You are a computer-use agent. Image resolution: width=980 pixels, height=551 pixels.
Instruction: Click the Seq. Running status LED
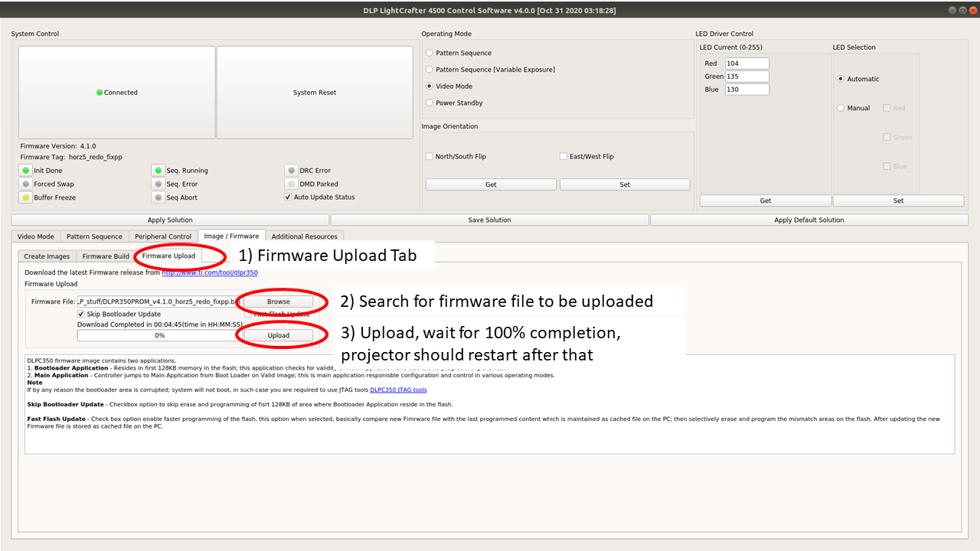158,171
